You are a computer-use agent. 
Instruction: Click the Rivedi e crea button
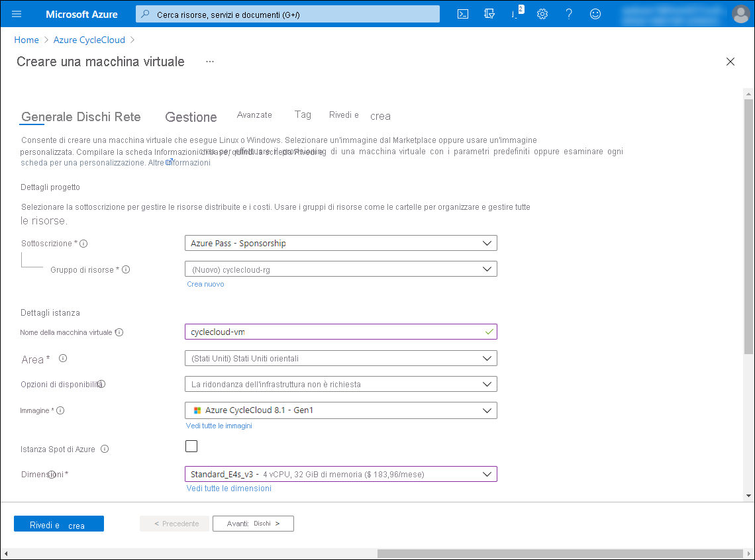pyautogui.click(x=58, y=524)
